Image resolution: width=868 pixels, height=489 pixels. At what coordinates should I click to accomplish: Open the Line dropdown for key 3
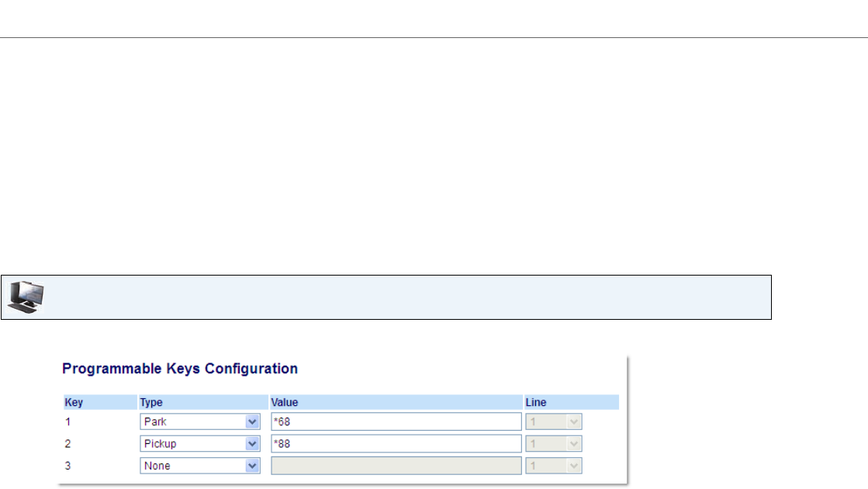click(554, 466)
